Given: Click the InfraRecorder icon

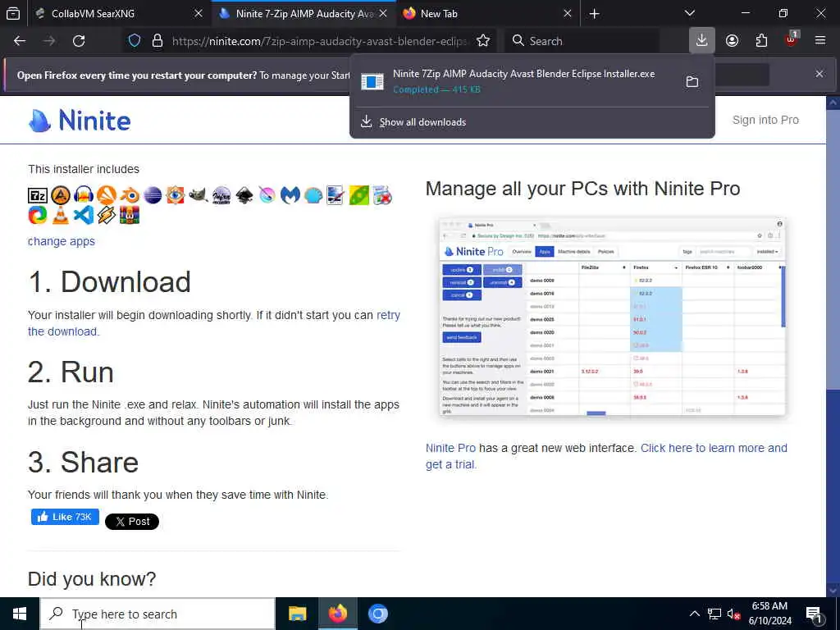Looking at the screenshot, I should [221, 195].
